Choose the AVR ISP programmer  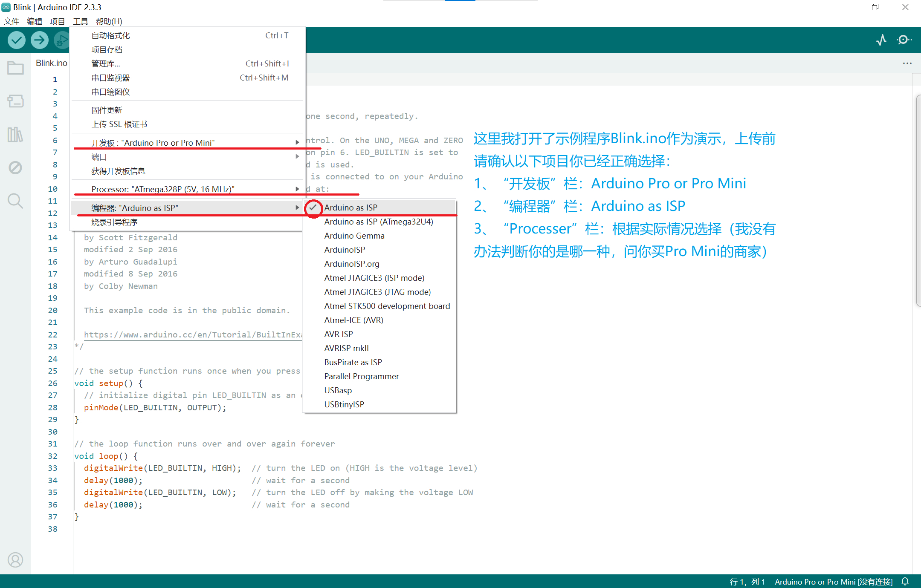(x=379, y=334)
